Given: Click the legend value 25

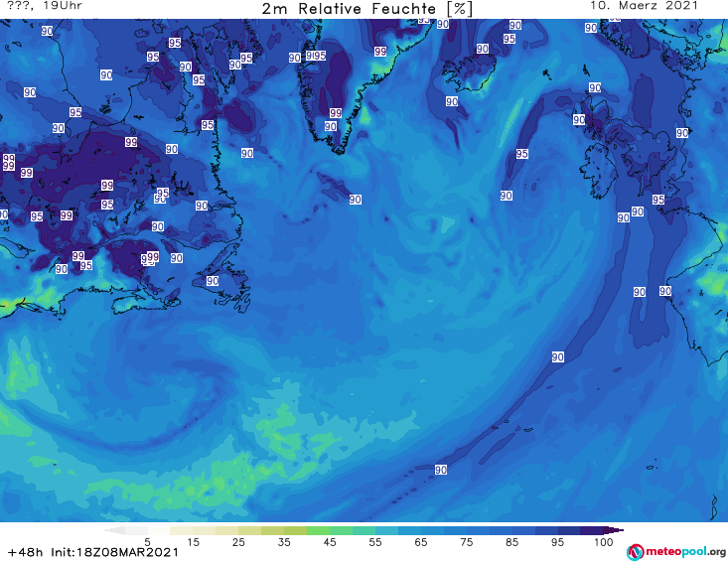Looking at the screenshot, I should click(238, 542).
